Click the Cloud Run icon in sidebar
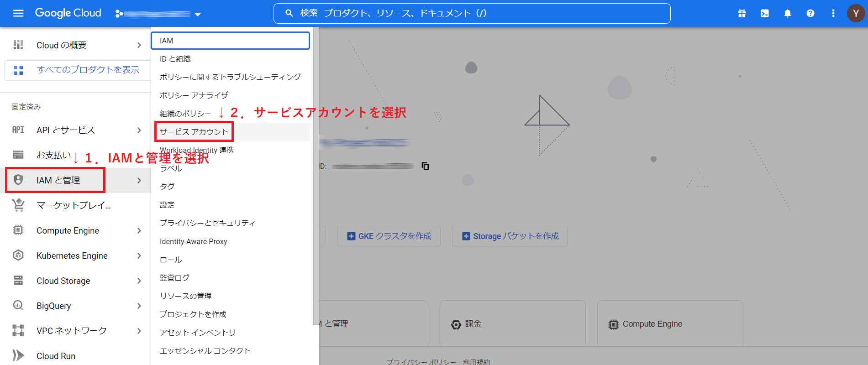This screenshot has height=365, width=868. [18, 355]
